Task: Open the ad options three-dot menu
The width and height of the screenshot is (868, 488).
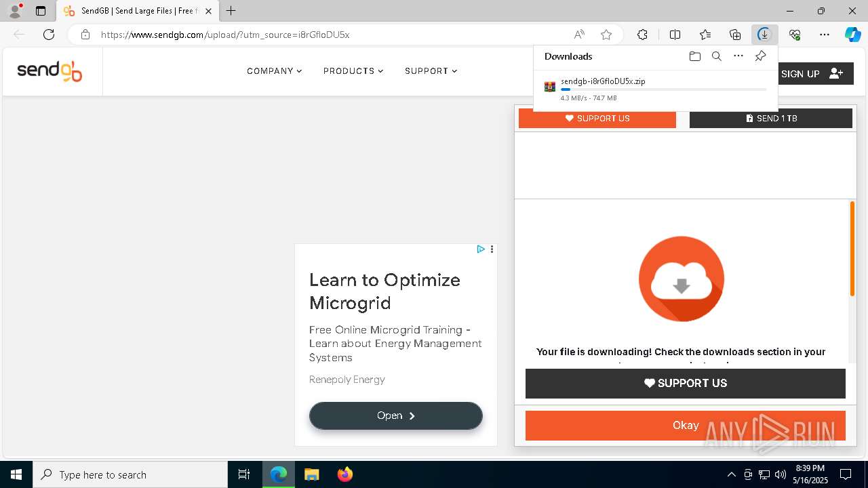Action: pos(492,249)
